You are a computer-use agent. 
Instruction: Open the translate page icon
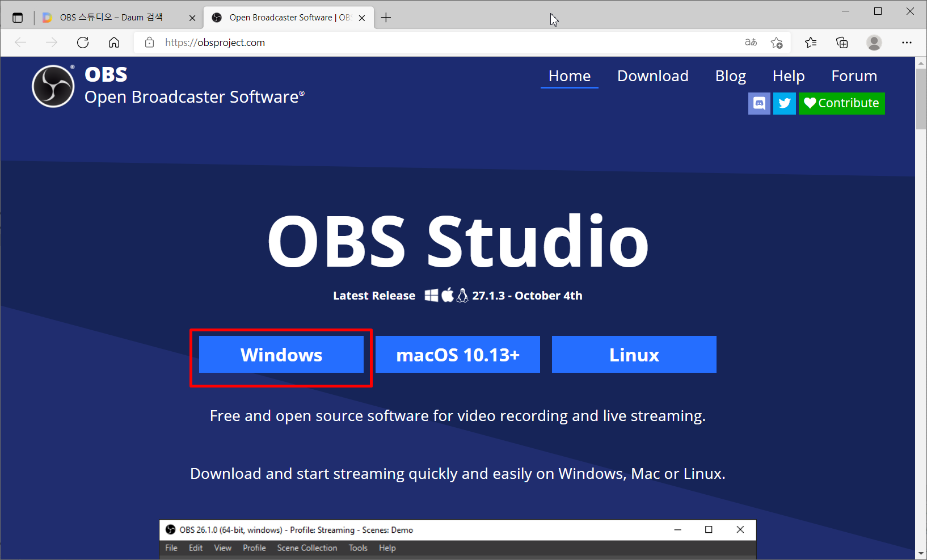[x=751, y=43]
